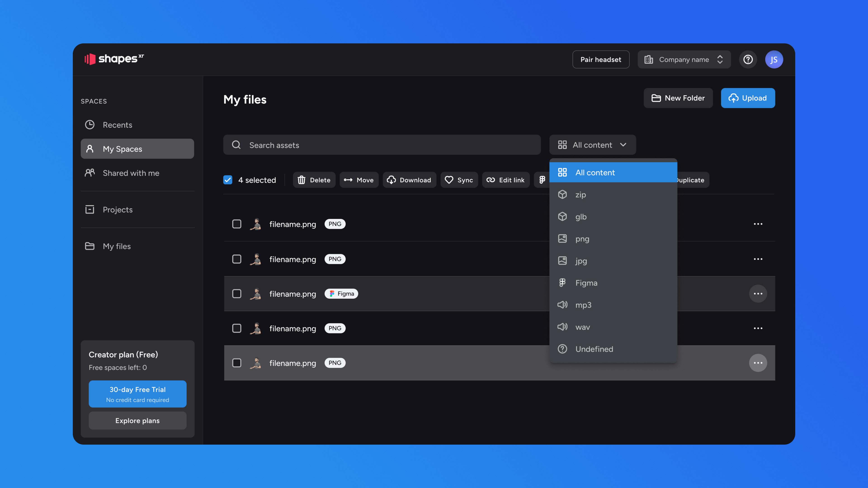This screenshot has width=868, height=488.
Task: Click the ShapesXR logo
Action: point(114,59)
